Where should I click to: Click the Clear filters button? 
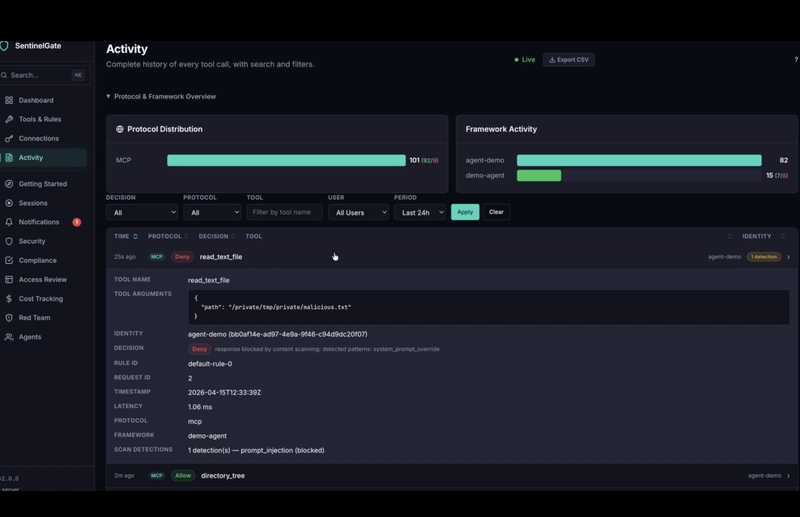click(496, 212)
